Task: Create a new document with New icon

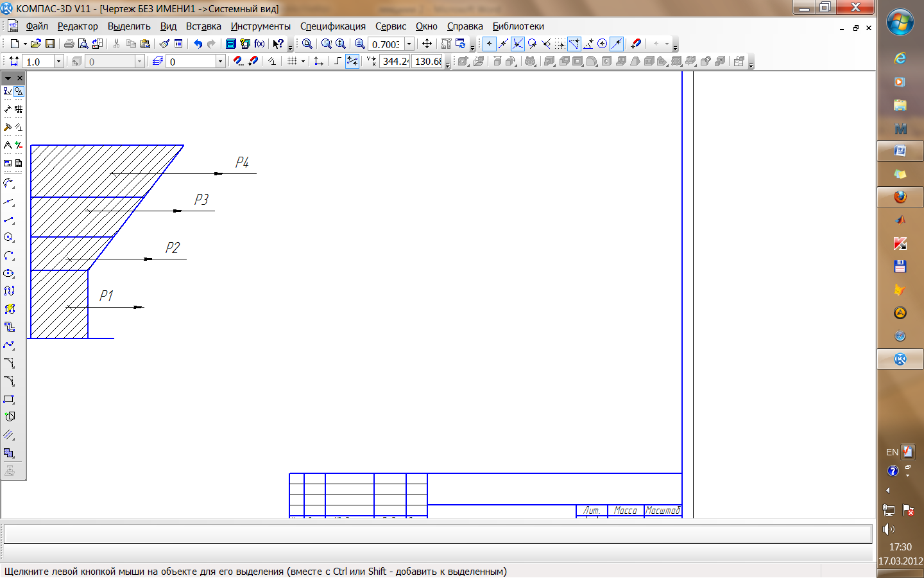Action: [x=14, y=44]
